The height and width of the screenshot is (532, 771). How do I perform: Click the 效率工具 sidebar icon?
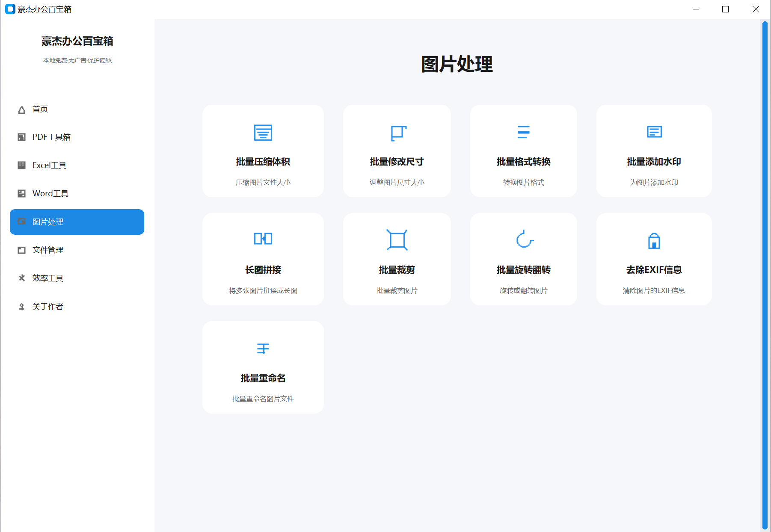click(x=21, y=278)
